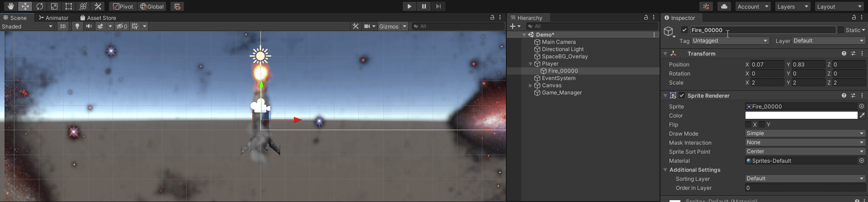Image resolution: width=868 pixels, height=202 pixels.
Task: Use the Color eyedropper tool
Action: pos(862,115)
